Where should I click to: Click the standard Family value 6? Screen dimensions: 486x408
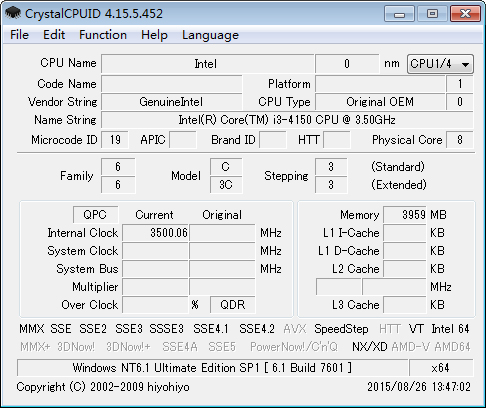click(x=118, y=167)
